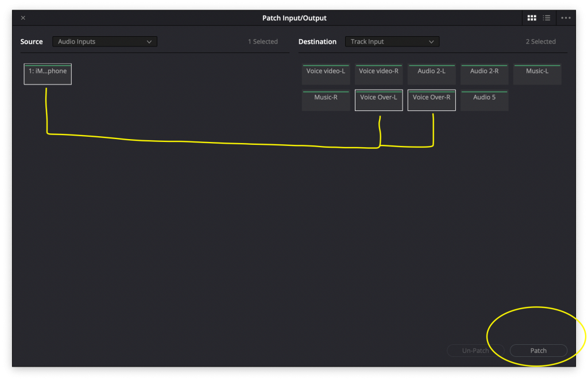Click the Un-Patch button
Image resolution: width=588 pixels, height=381 pixels.
click(x=475, y=351)
